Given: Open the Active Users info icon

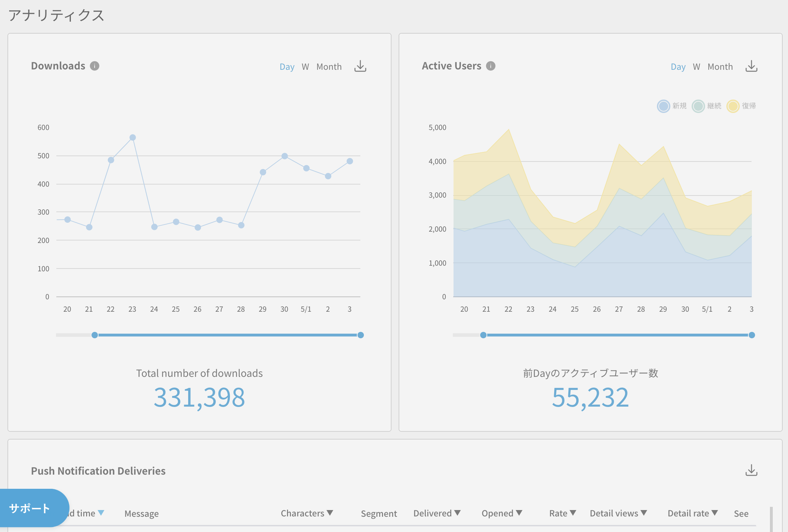Looking at the screenshot, I should 490,66.
